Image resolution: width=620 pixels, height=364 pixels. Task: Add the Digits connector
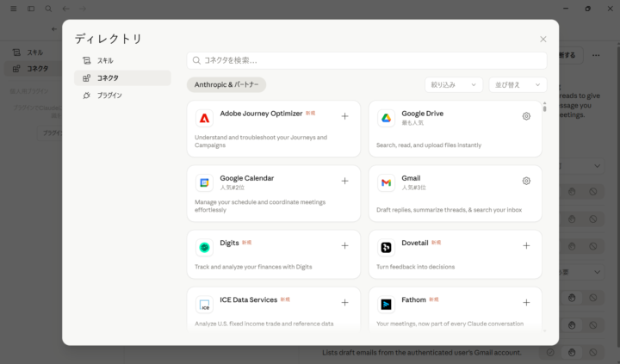[x=344, y=246]
